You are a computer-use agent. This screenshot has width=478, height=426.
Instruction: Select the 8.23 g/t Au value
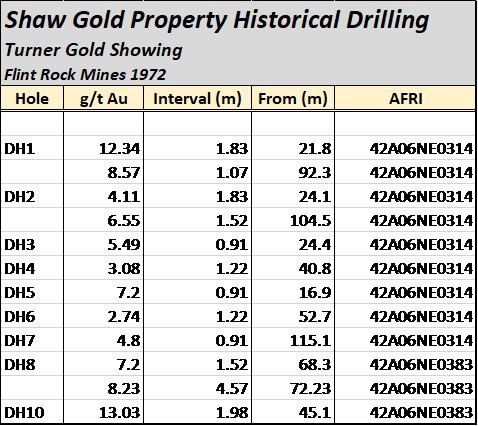tap(124, 389)
